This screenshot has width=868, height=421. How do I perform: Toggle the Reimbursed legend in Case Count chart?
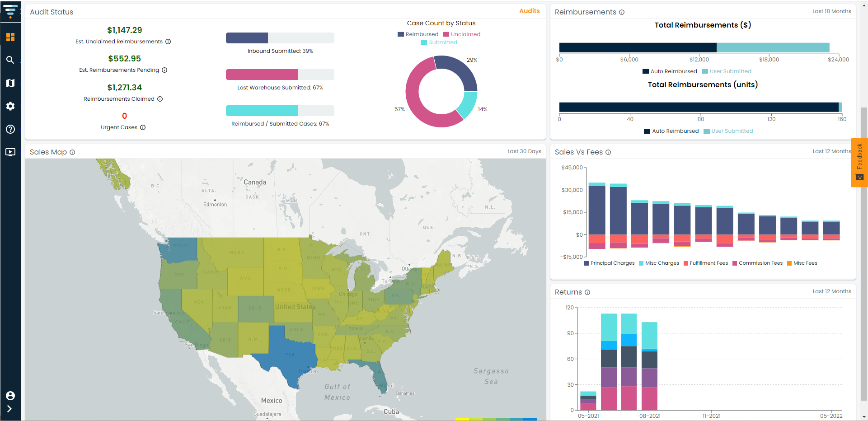point(418,34)
